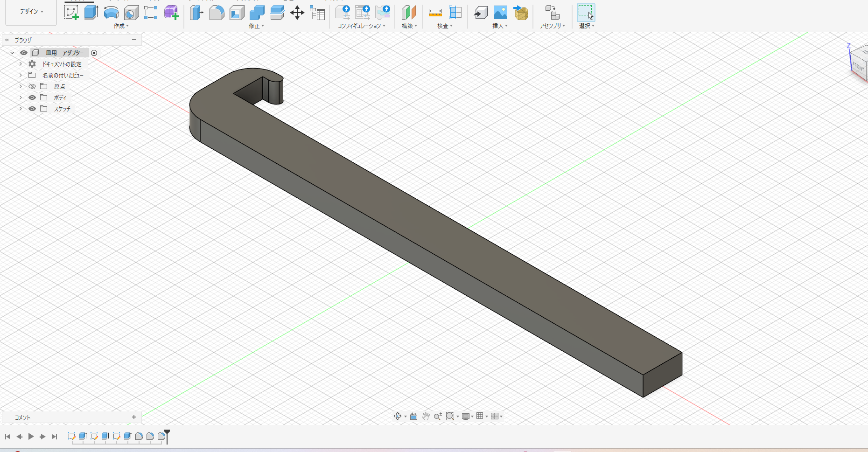Toggle visibility of the スケッチ folder
This screenshot has height=452, width=868.
[x=32, y=109]
